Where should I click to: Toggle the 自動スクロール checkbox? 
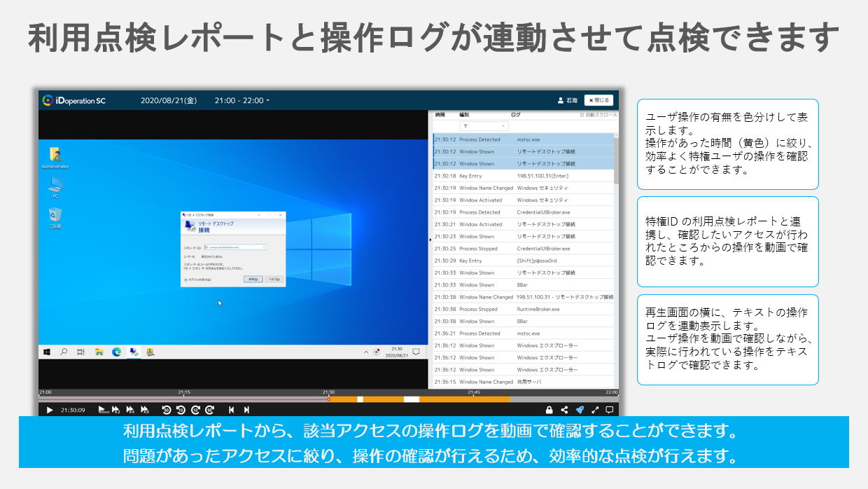pyautogui.click(x=582, y=115)
